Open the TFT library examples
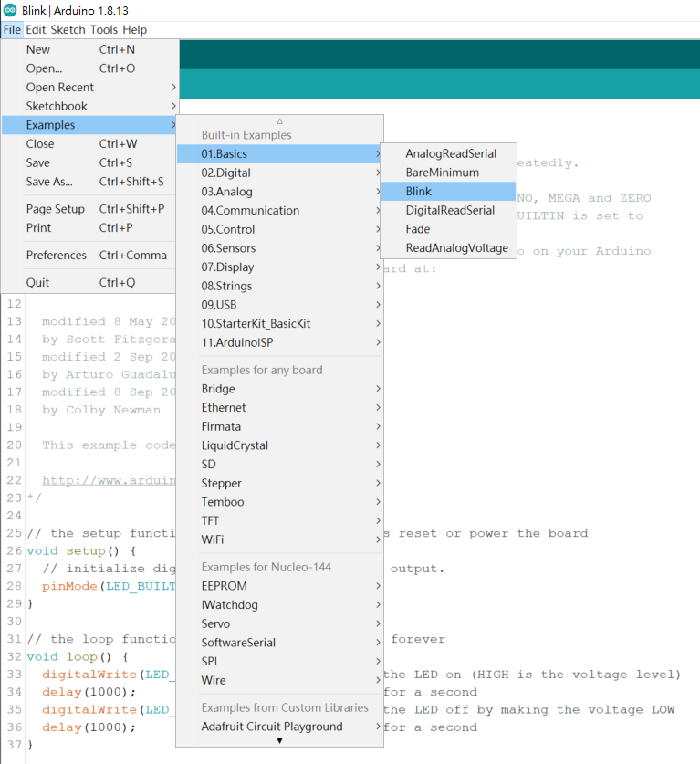The height and width of the screenshot is (764, 700). [x=279, y=521]
